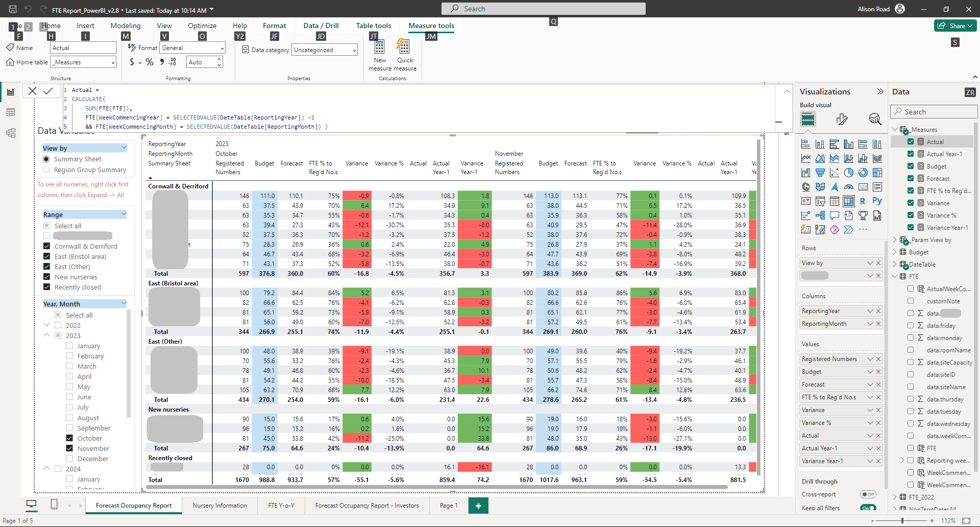Viewport: 980px width, 527px height.
Task: Open the Format visual brush tab
Action: coord(842,119)
